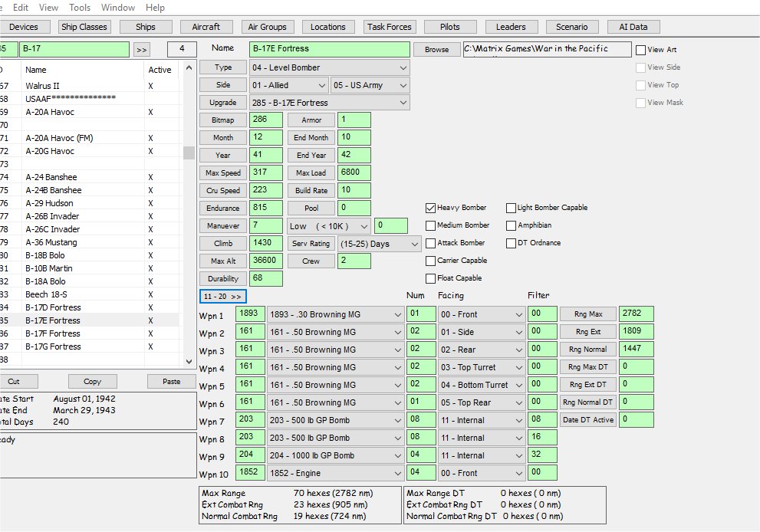Viewport: 760px width, 532px height.
Task: Uncheck the Heavy Bomber checkbox
Action: 430,208
